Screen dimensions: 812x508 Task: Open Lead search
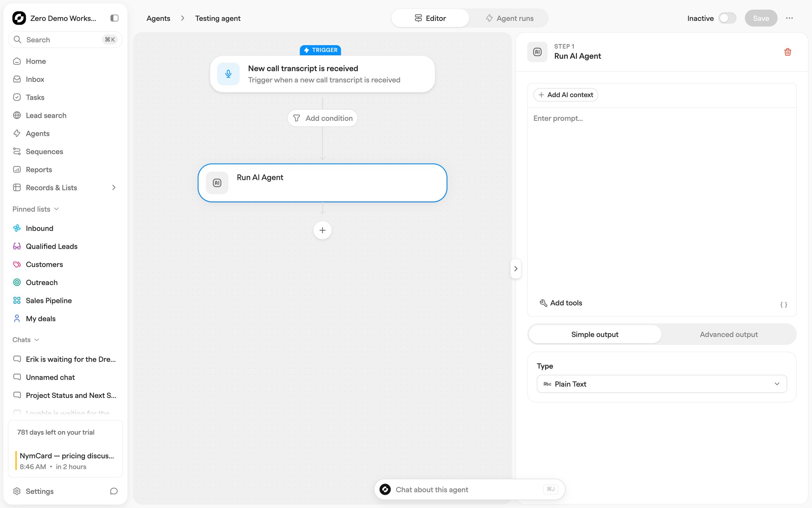pos(65,115)
